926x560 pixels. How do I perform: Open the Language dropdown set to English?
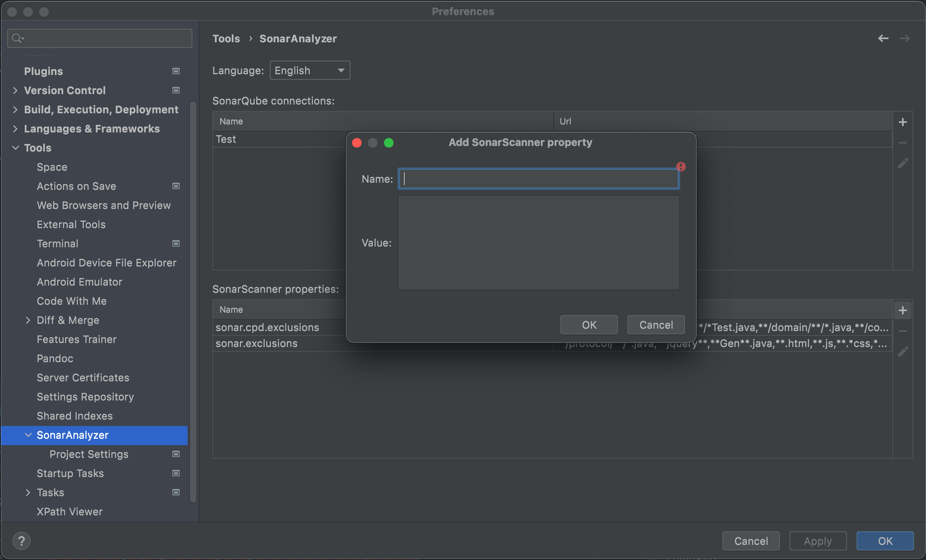[310, 70]
